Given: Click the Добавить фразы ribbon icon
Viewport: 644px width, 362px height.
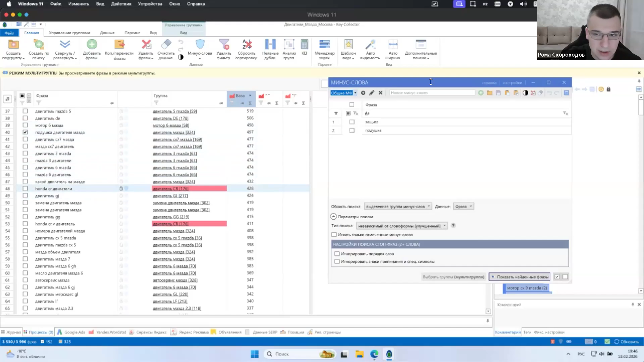Looking at the screenshot, I should click(92, 45).
